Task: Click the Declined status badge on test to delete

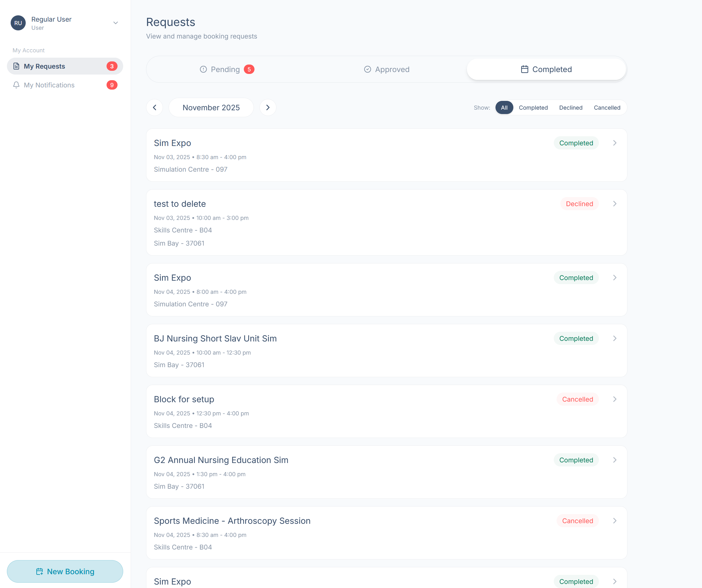Action: [x=579, y=204]
